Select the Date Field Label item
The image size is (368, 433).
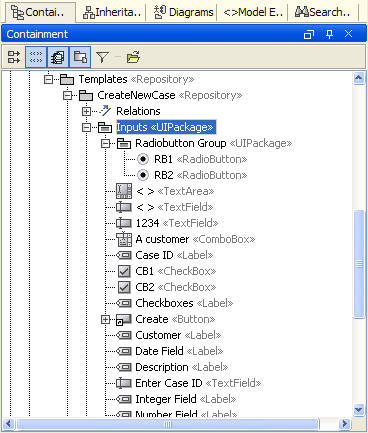[x=169, y=351]
